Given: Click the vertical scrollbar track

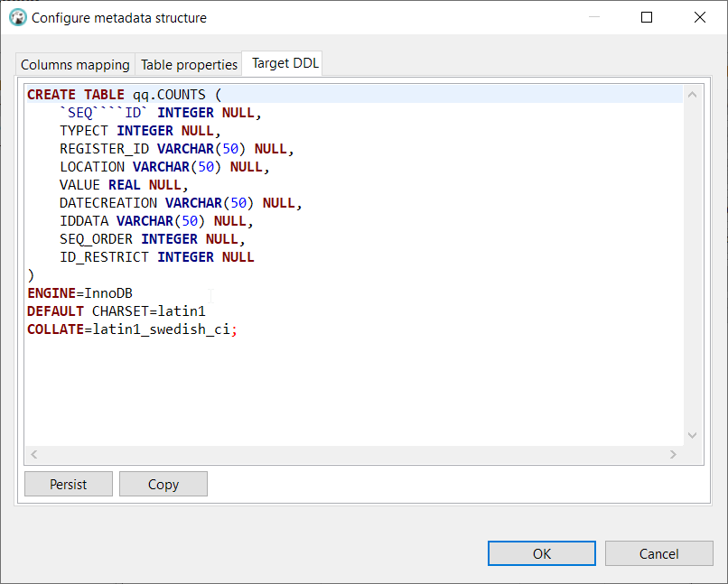Looking at the screenshot, I should (692, 271).
